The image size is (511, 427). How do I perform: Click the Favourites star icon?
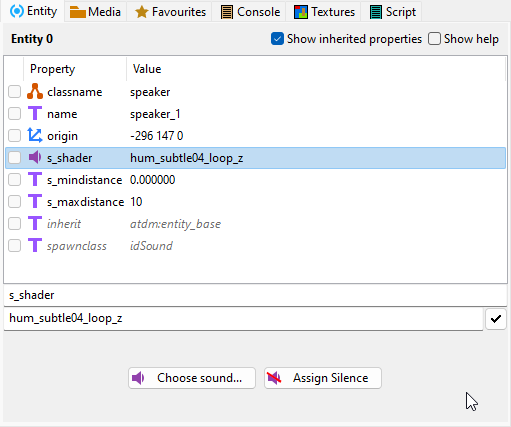pos(142,12)
